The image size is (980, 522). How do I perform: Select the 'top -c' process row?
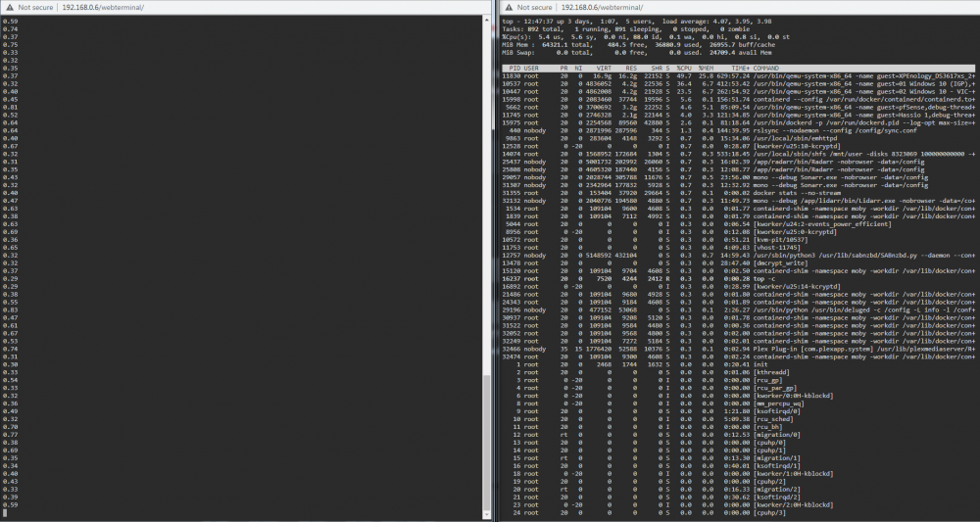[x=738, y=278]
